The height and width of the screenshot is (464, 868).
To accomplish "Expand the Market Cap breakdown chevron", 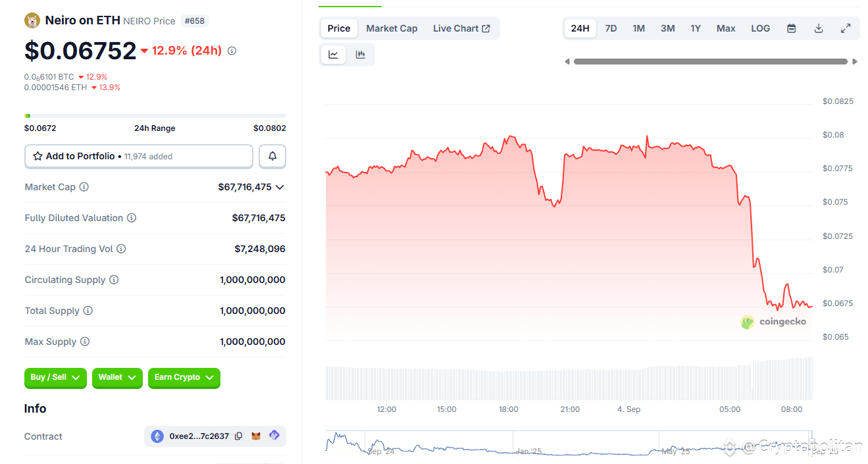I will [x=280, y=187].
